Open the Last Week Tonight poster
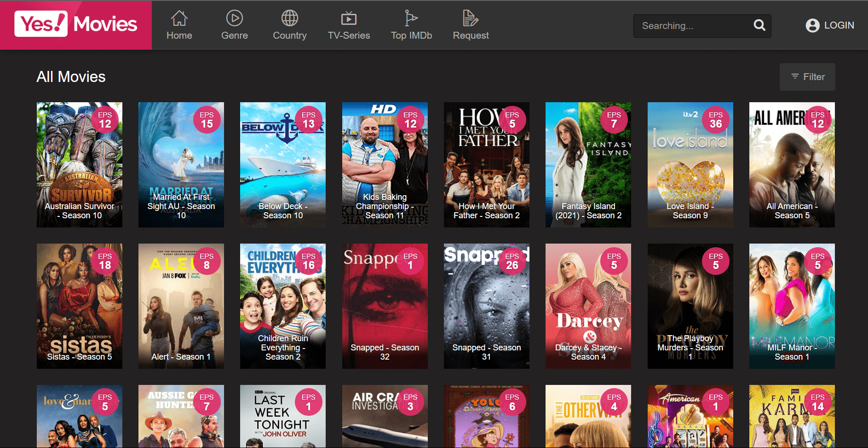Image resolution: width=868 pixels, height=448 pixels. coord(283,416)
